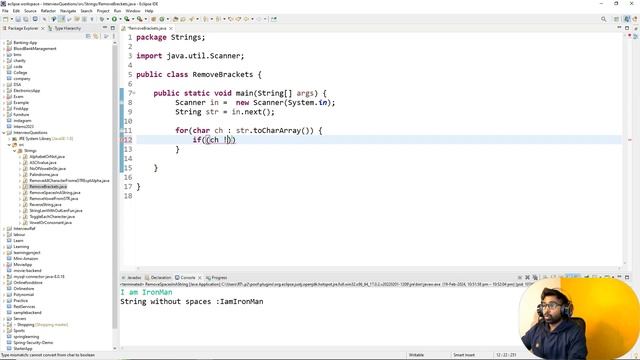This screenshot has height=360, width=640.
Task: Open the File menu
Action: (x=5, y=11)
